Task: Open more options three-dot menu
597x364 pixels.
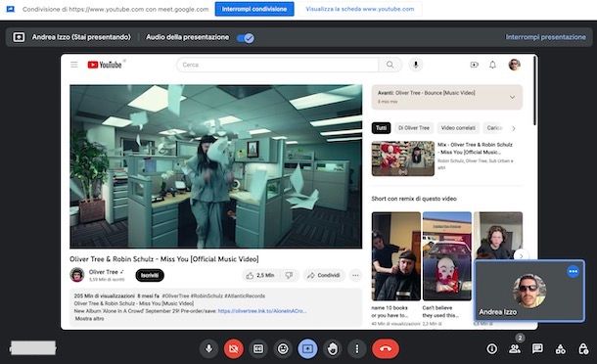Action: tap(357, 348)
